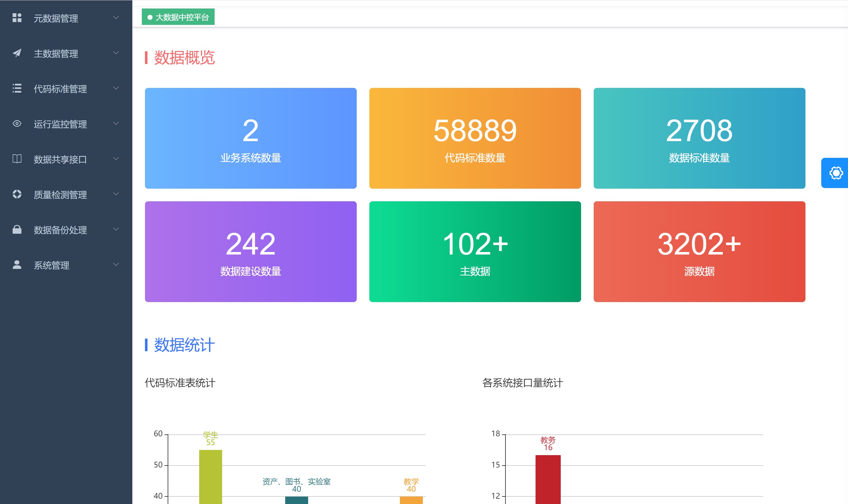Click the book icon beside 数据共享接口
848x504 pixels.
click(x=17, y=159)
